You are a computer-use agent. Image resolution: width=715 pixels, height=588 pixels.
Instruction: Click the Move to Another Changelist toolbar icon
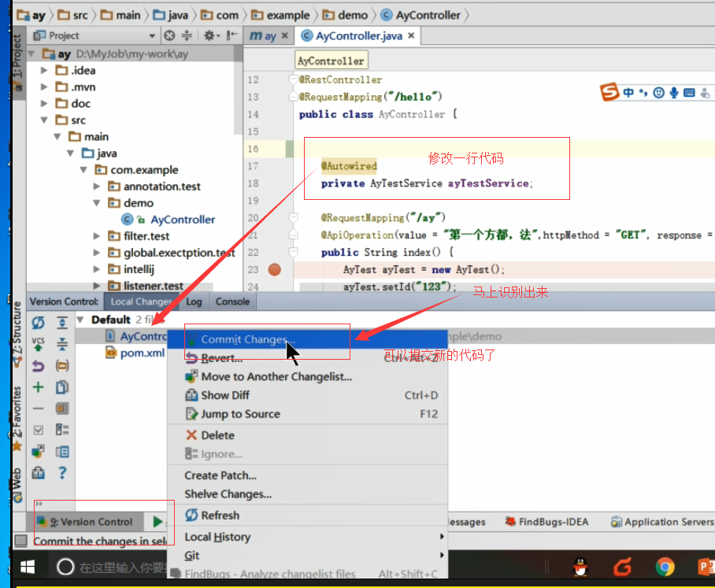(x=39, y=452)
